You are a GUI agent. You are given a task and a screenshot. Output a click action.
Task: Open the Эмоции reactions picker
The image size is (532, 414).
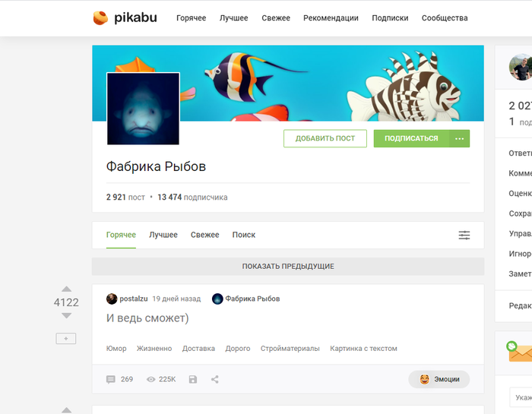click(439, 379)
